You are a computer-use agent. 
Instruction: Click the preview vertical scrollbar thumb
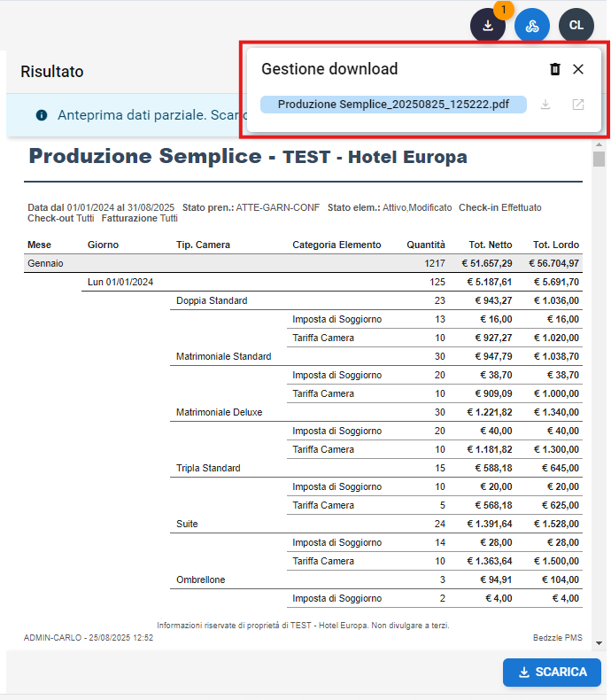click(599, 160)
